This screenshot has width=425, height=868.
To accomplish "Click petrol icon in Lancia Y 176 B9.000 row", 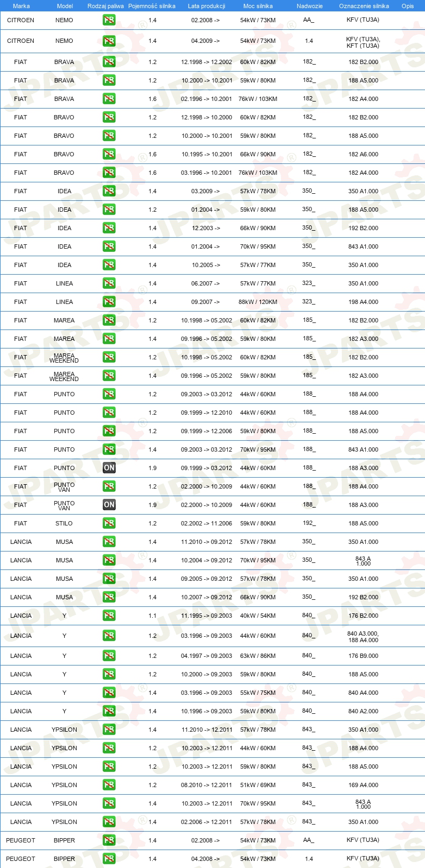I will pyautogui.click(x=109, y=656).
